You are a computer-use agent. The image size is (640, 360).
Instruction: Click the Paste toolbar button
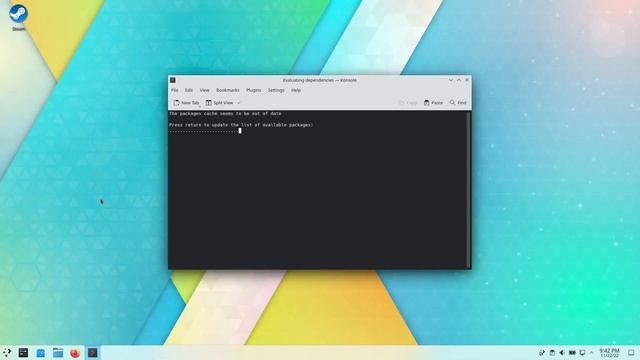(x=433, y=103)
